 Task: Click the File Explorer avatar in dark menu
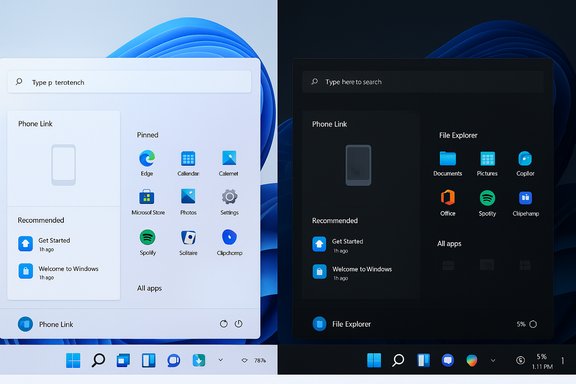(x=319, y=324)
